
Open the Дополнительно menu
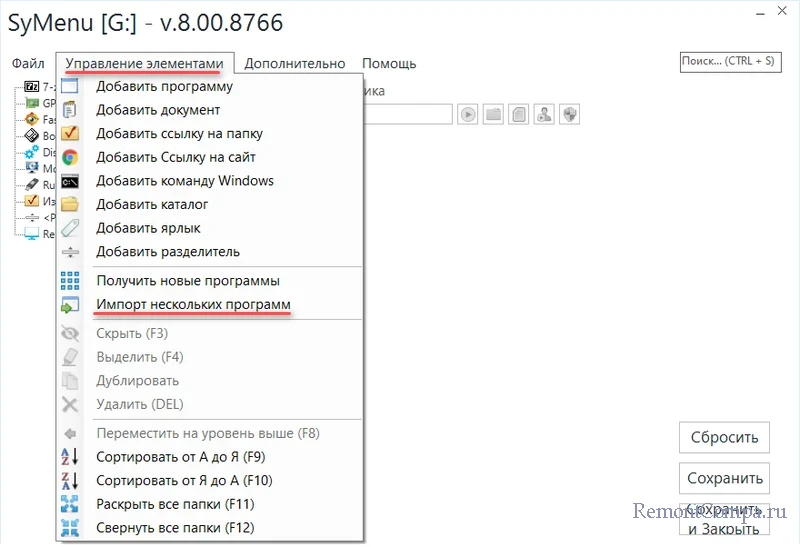click(x=294, y=64)
